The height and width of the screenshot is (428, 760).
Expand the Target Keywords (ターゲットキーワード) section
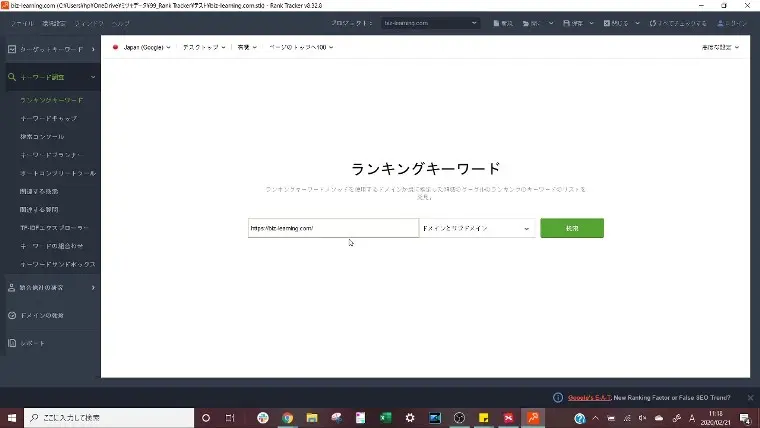(50, 49)
